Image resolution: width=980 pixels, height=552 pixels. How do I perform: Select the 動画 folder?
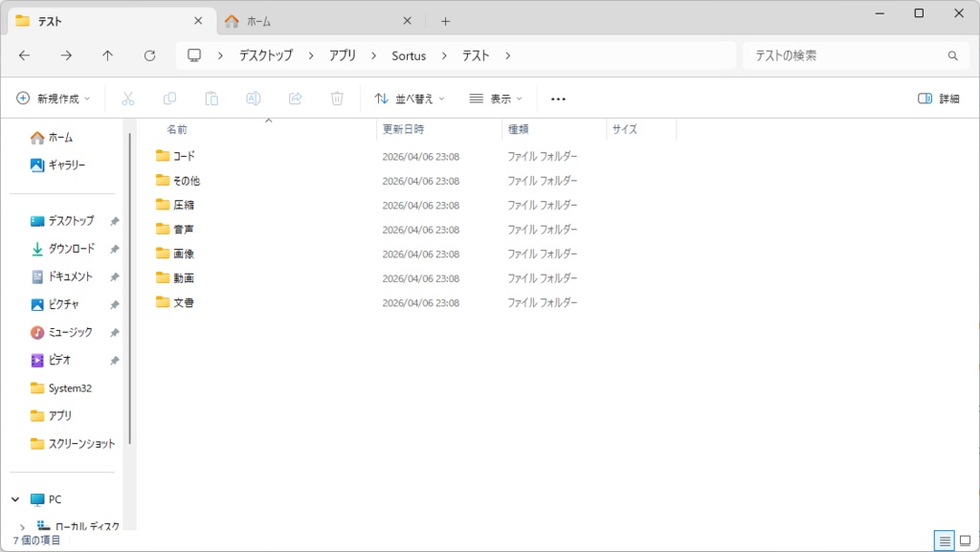174,277
